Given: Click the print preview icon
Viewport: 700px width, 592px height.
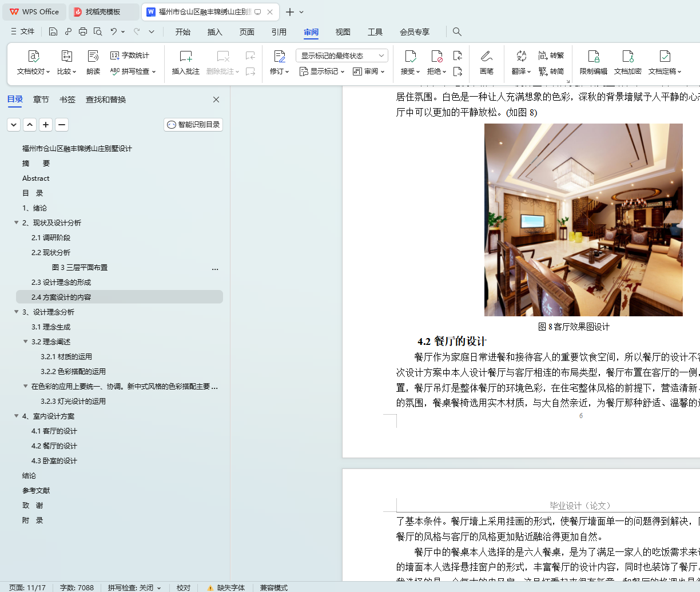Looking at the screenshot, I should (x=98, y=31).
